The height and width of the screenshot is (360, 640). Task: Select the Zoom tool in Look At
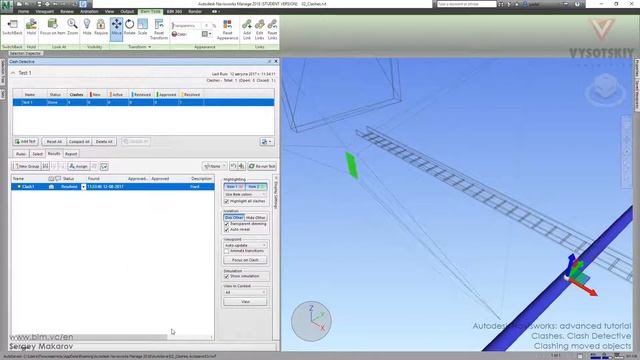[x=72, y=24]
